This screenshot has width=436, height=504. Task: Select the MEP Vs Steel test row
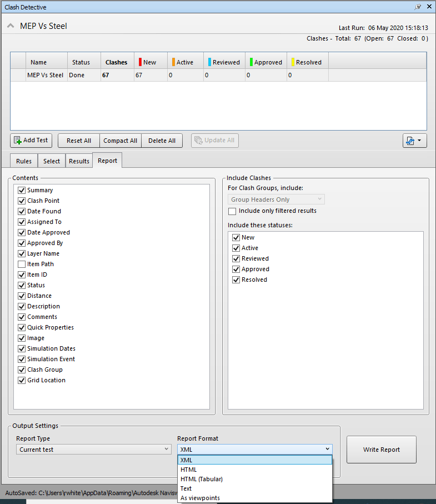coord(218,75)
